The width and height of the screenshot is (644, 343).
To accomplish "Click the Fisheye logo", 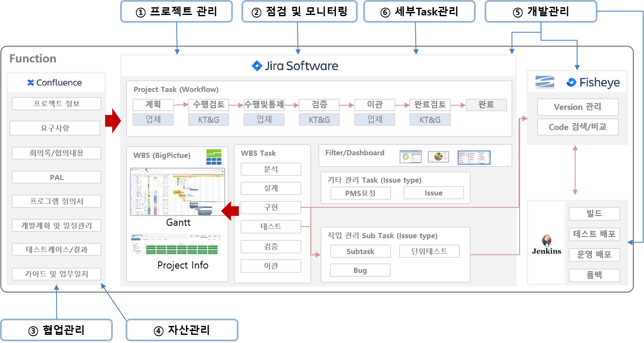I will 593,82.
